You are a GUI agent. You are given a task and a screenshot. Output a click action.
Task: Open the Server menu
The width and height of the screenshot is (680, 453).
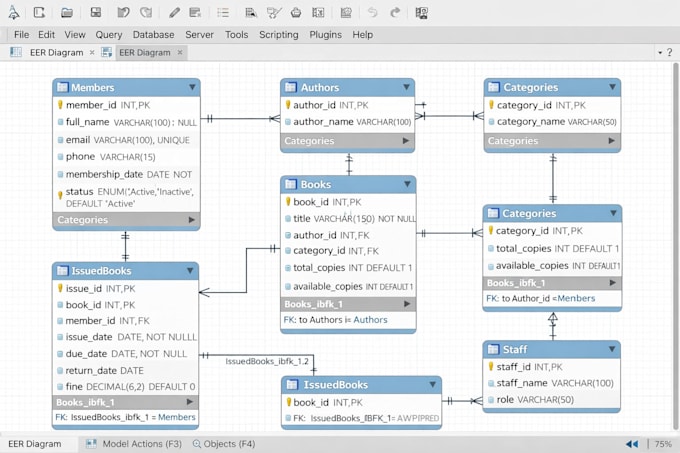tap(199, 35)
